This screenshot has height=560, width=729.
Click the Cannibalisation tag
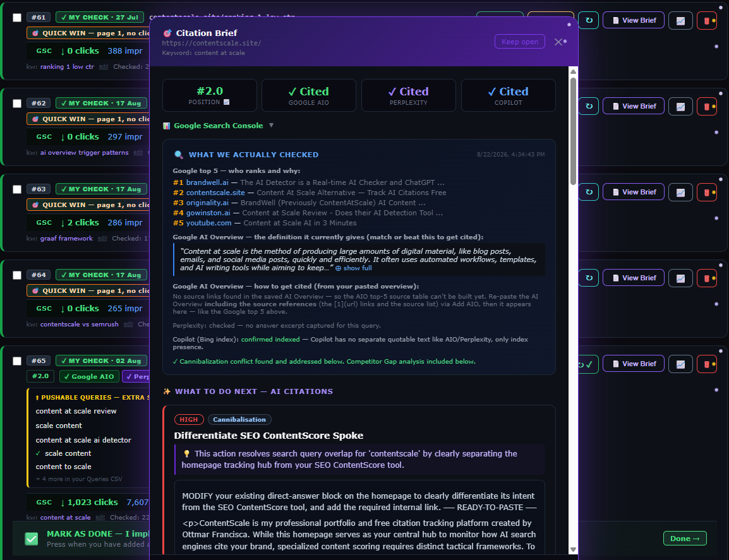point(239,420)
